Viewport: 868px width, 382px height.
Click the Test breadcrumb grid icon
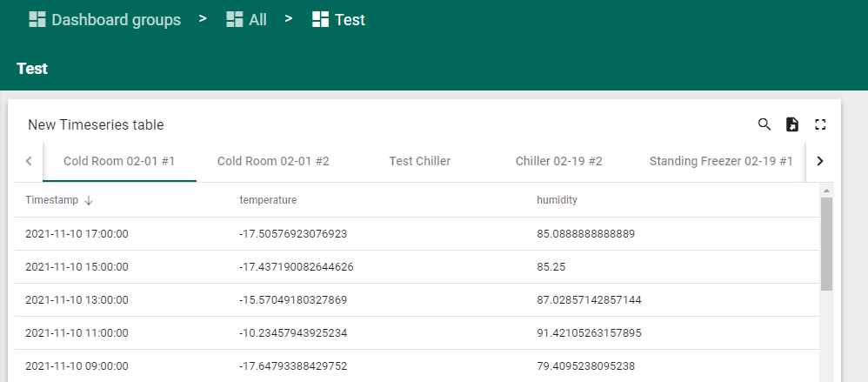pyautogui.click(x=321, y=20)
